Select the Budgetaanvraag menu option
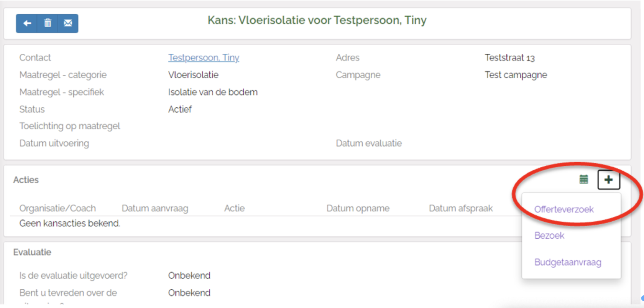Image resolution: width=644 pixels, height=308 pixels. [x=567, y=262]
